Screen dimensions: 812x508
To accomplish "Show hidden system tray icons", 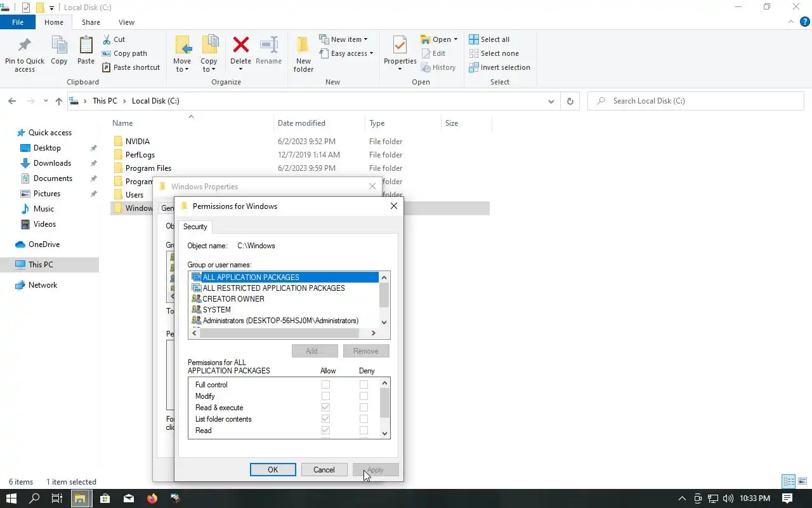I will [x=682, y=498].
